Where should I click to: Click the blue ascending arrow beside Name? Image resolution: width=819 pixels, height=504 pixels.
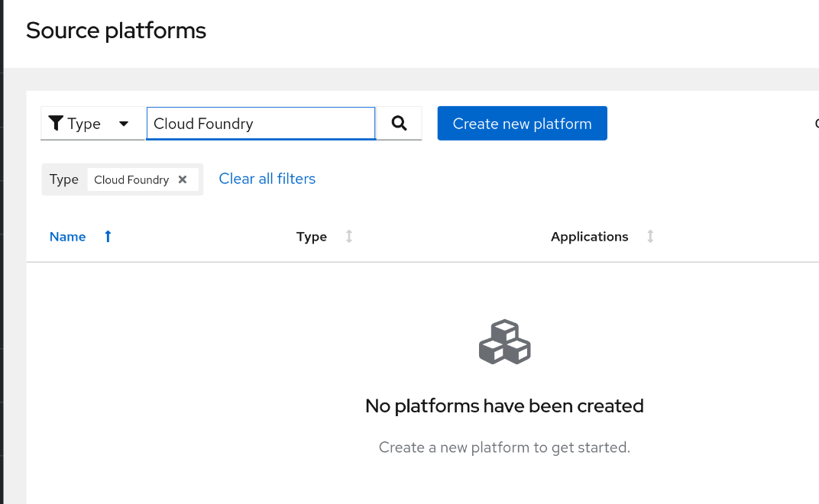(x=108, y=237)
